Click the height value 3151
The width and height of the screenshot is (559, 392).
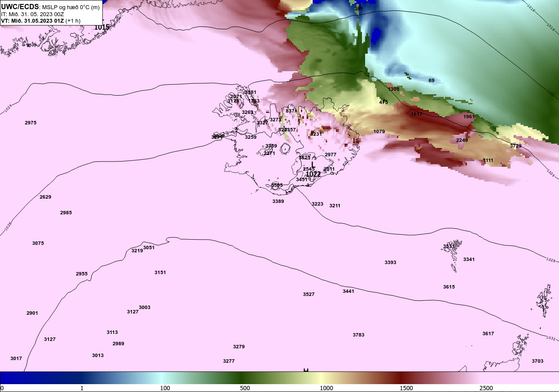(x=160, y=272)
